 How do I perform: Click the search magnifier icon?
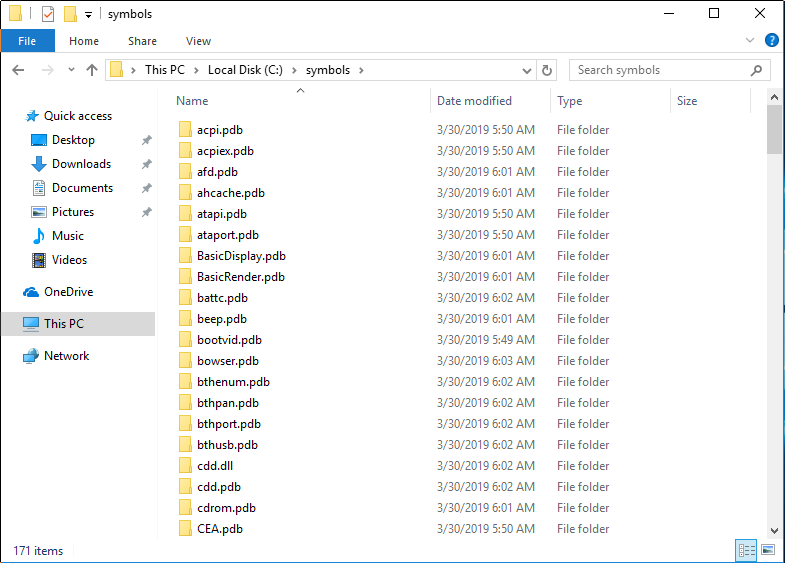coord(756,70)
